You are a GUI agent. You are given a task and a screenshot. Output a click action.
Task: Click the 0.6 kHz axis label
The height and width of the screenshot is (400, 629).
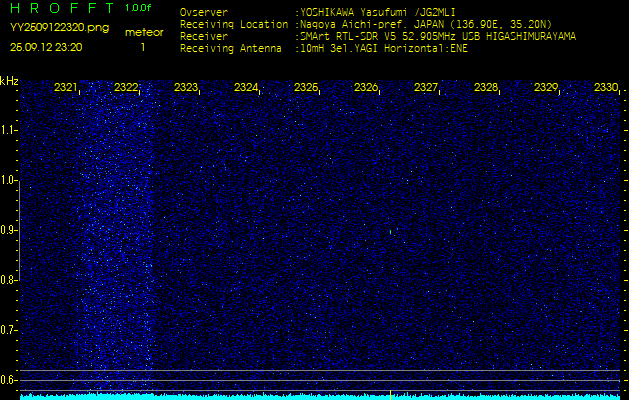tap(9, 379)
